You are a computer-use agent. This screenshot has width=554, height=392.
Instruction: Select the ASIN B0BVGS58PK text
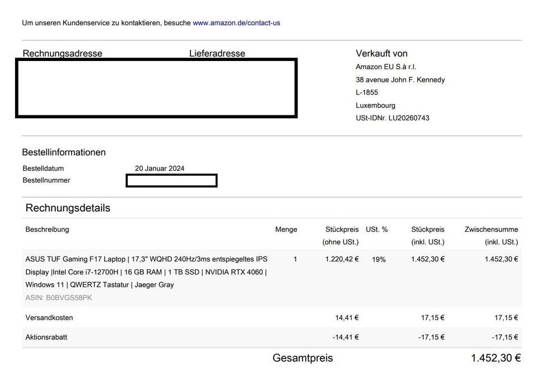pos(58,298)
